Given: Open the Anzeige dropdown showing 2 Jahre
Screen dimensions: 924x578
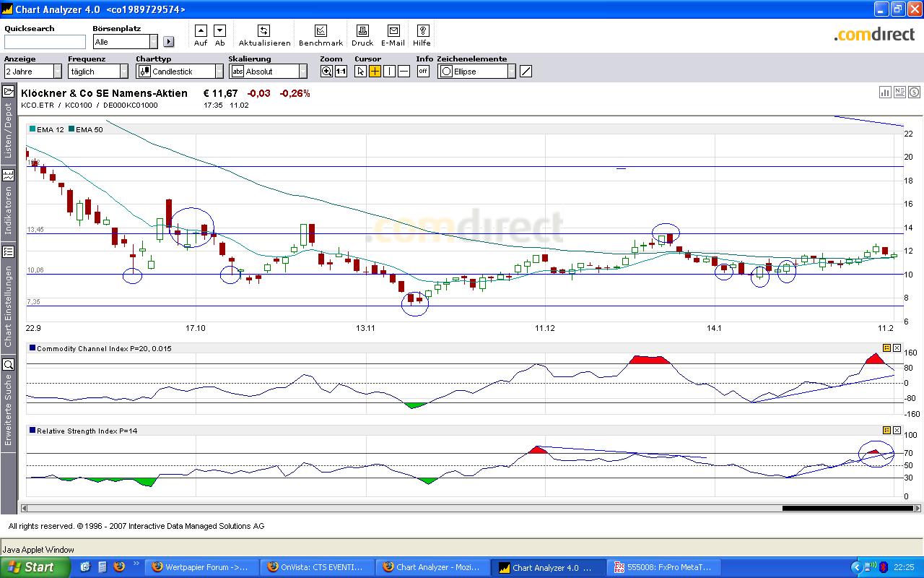Looking at the screenshot, I should tap(33, 71).
